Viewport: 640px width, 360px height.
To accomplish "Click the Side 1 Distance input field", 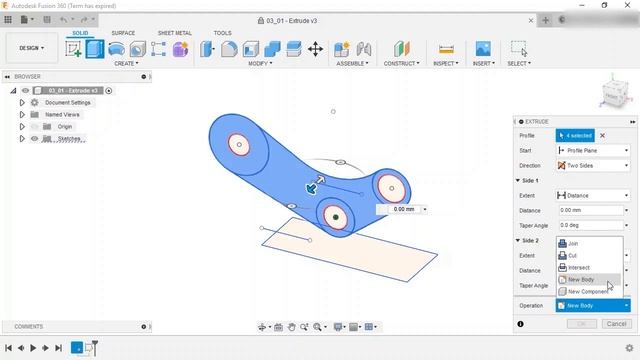I will (x=591, y=210).
